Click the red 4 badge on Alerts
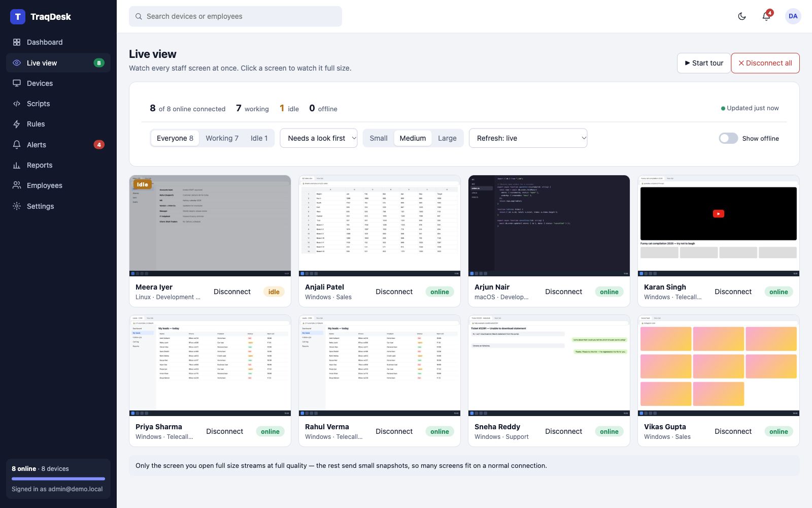Screen dimensions: 812x508 point(99,145)
